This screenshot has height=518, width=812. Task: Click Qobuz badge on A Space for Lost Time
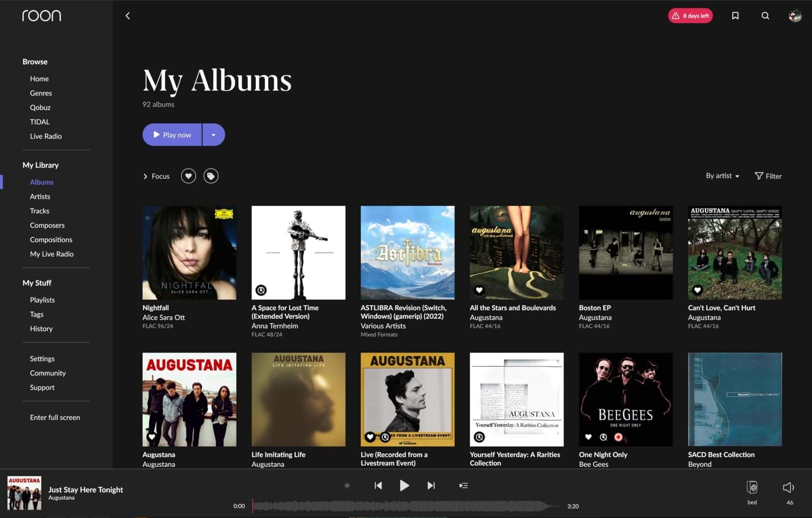click(x=261, y=290)
